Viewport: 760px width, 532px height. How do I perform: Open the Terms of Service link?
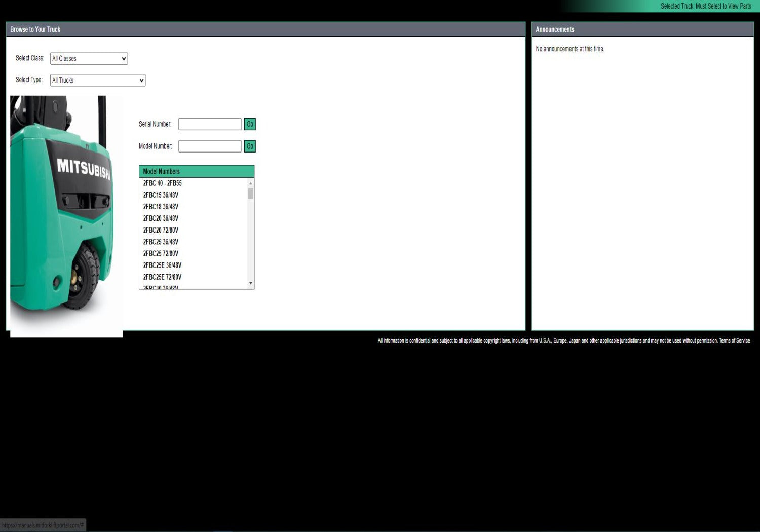point(734,340)
